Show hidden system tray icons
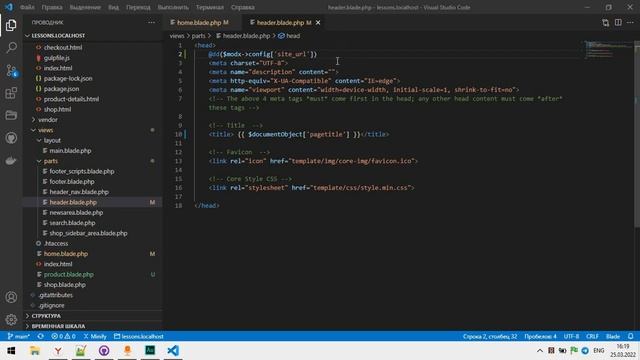This screenshot has height=360, width=640. [540, 351]
